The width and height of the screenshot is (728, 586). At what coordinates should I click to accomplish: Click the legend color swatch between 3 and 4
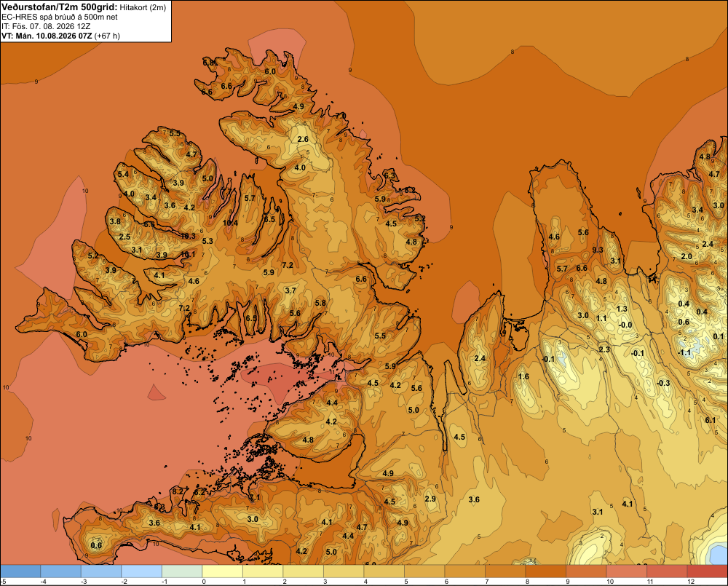[344, 571]
